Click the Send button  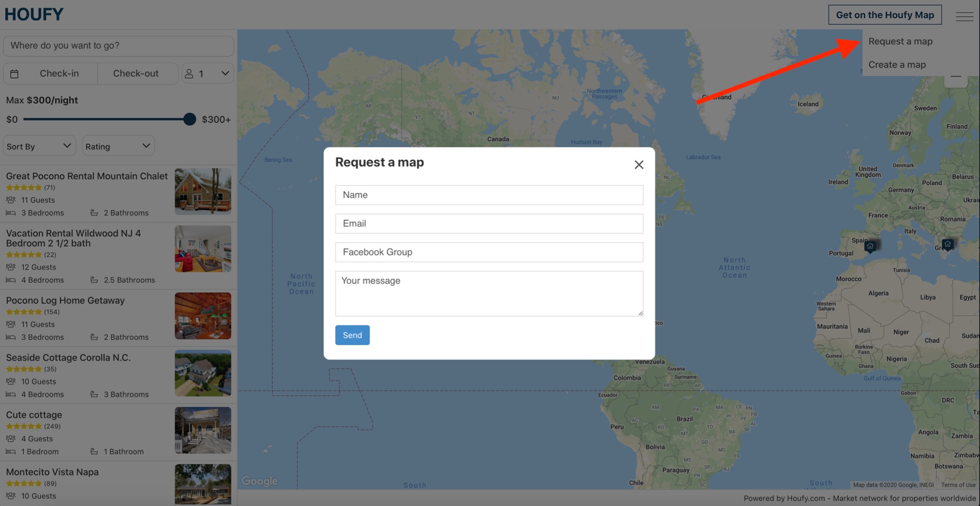click(352, 335)
